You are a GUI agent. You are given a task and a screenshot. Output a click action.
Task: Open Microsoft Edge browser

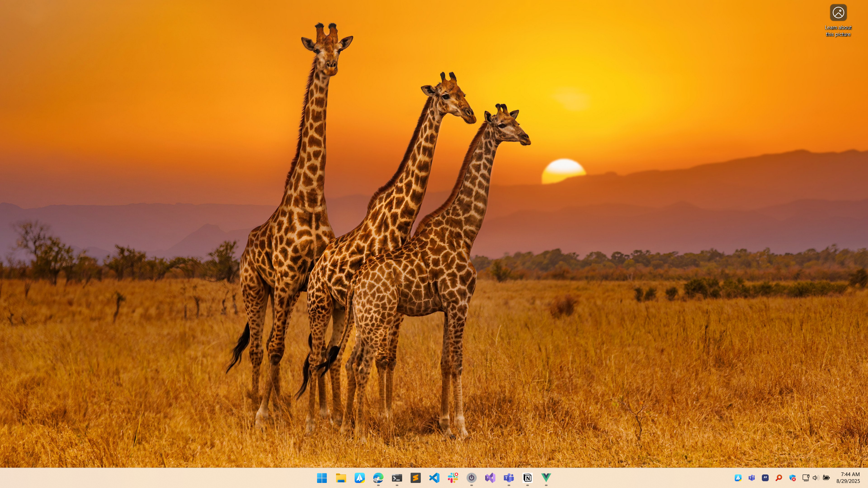tap(378, 478)
